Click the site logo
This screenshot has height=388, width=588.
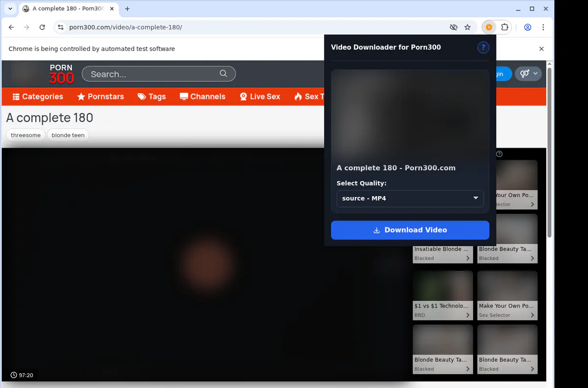[61, 74]
